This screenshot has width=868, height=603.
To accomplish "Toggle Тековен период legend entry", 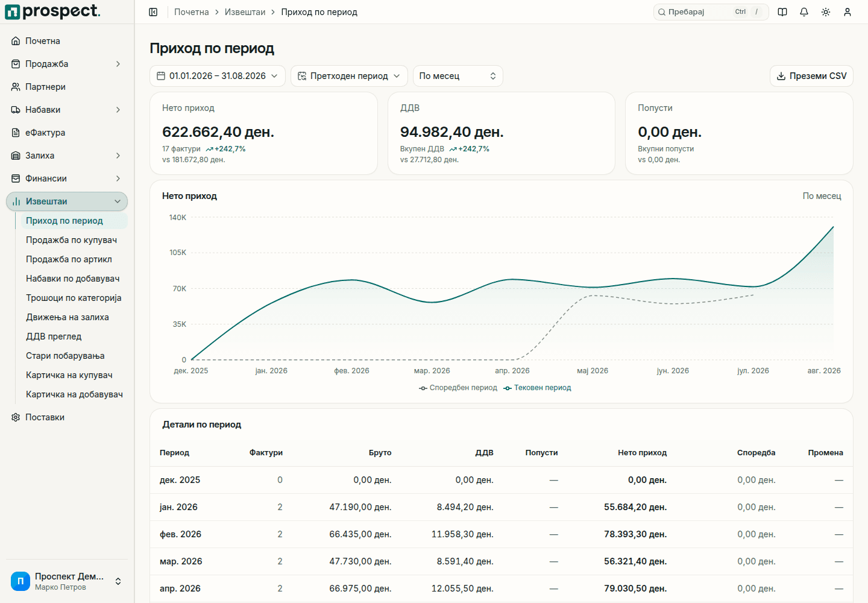I will point(537,388).
